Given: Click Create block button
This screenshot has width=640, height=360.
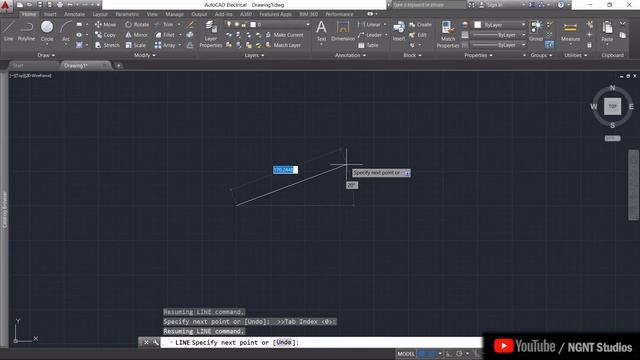Looking at the screenshot, I should click(420, 24).
